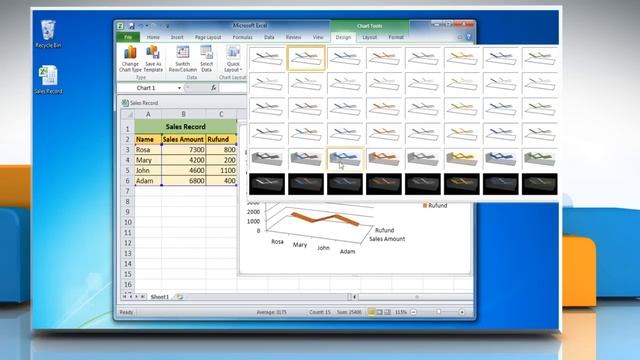This screenshot has width=640, height=360.
Task: Click the horizontal scrollbar of the sheet
Action: (x=415, y=297)
